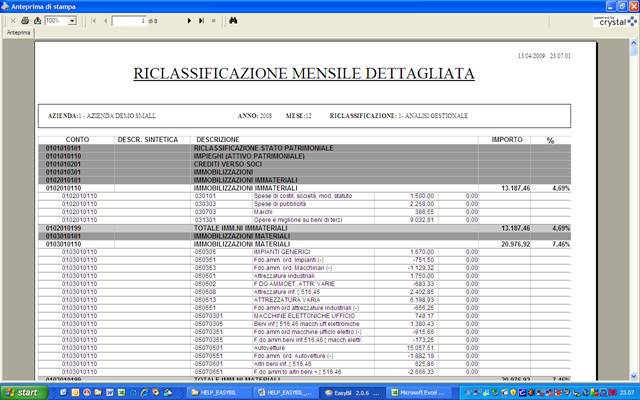
Task: Click amount 20.976,92 in row 0103010110
Action: click(516, 244)
